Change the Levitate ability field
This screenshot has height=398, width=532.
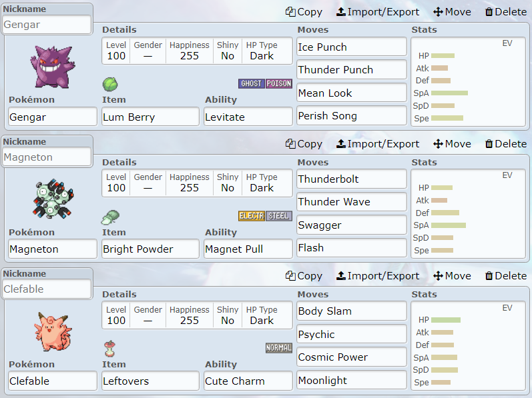point(248,117)
